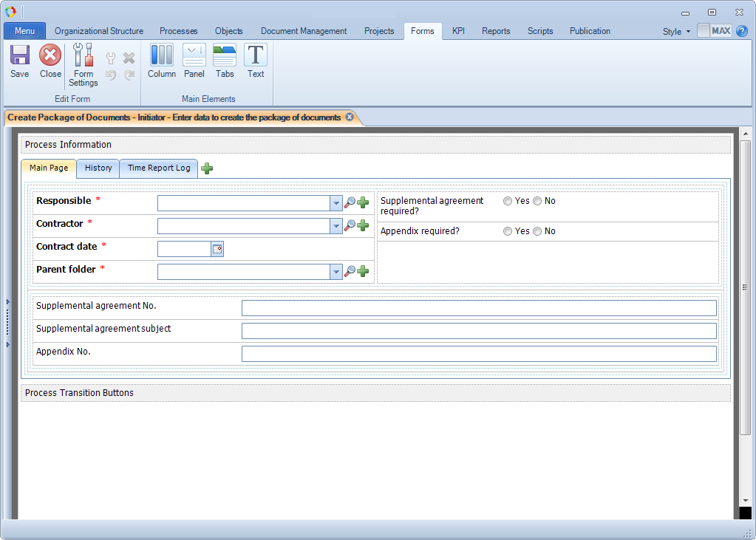Click the small wrench element settings icon
Screen dimensions: 756x540
tap(111, 58)
